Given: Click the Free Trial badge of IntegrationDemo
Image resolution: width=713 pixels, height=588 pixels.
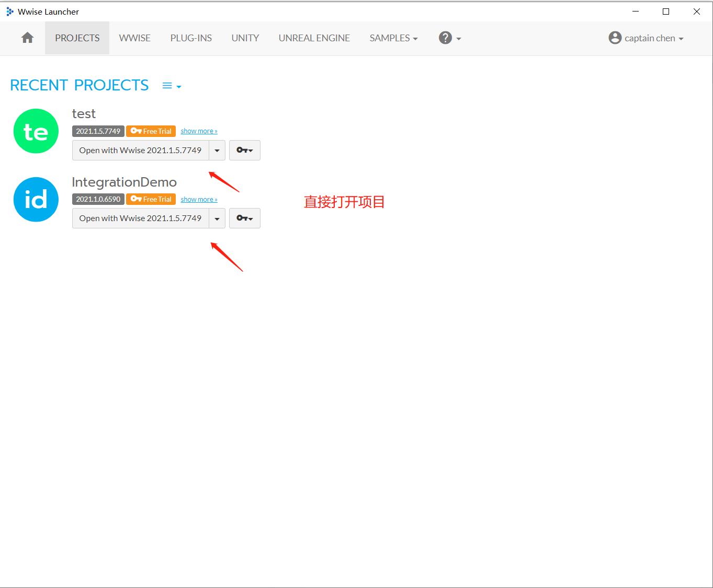Looking at the screenshot, I should point(151,199).
